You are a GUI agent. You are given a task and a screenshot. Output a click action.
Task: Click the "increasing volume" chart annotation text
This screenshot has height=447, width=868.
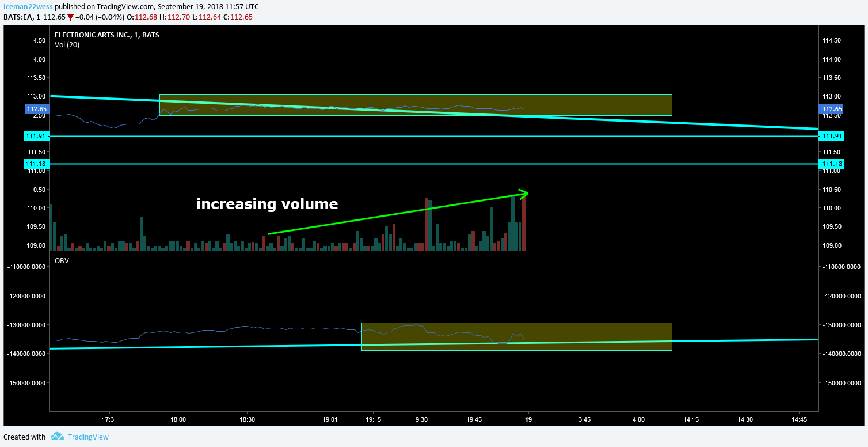tap(267, 204)
